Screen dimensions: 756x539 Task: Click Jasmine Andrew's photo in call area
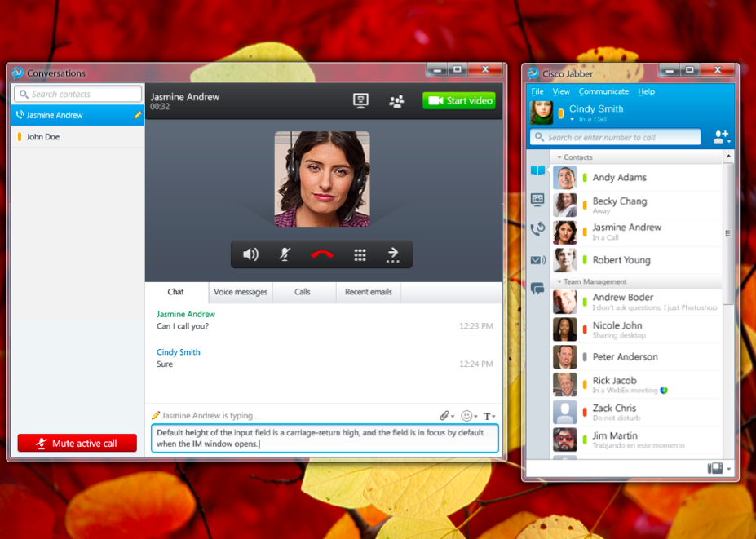322,179
